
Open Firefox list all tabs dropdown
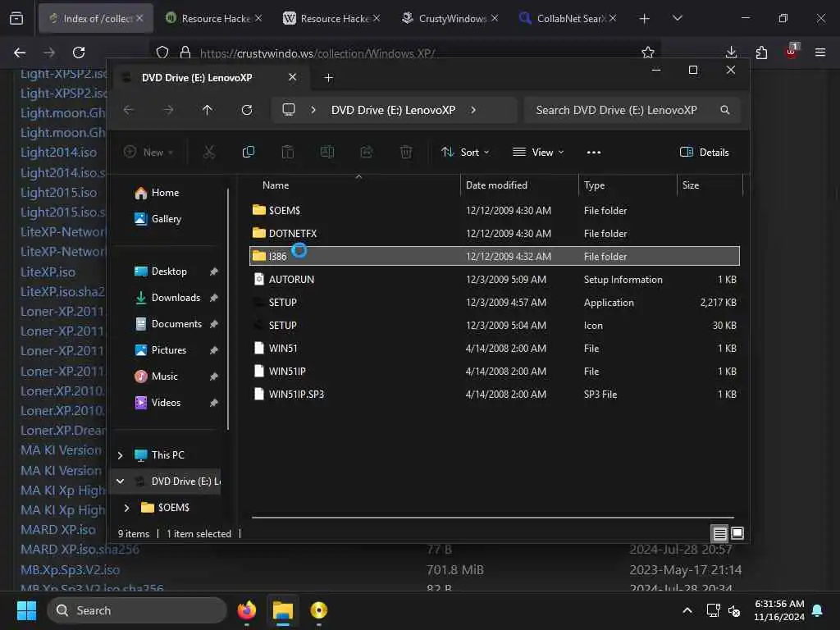[677, 18]
